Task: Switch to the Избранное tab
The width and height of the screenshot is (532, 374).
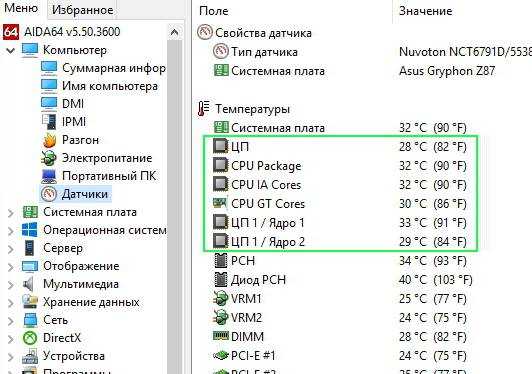Action: point(82,10)
